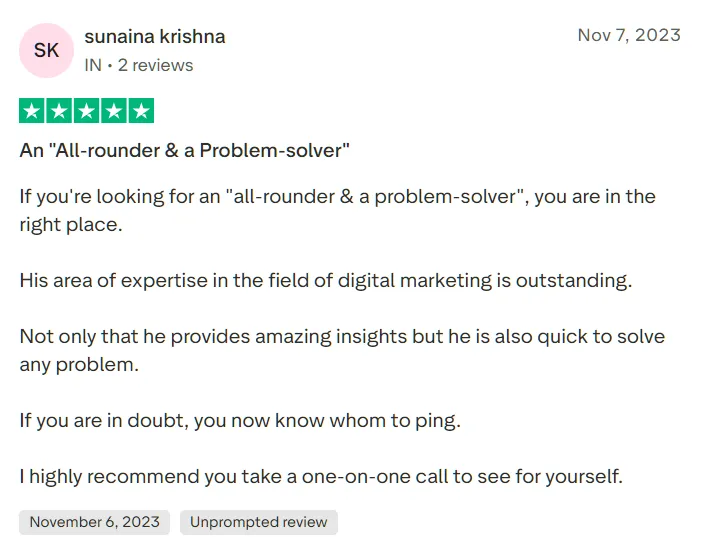Click the "IN" country code label
Image resolution: width=717 pixels, height=559 pixels.
(x=93, y=65)
